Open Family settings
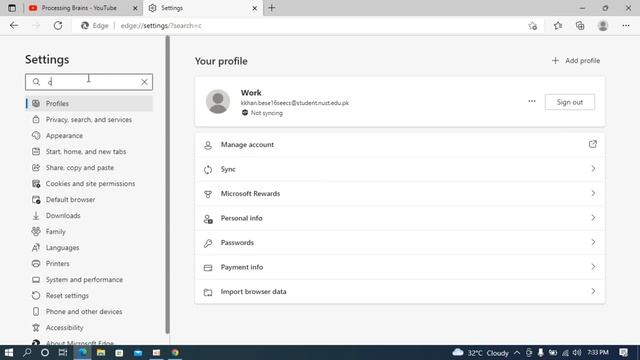This screenshot has width=640, height=360. (x=89, y=231)
